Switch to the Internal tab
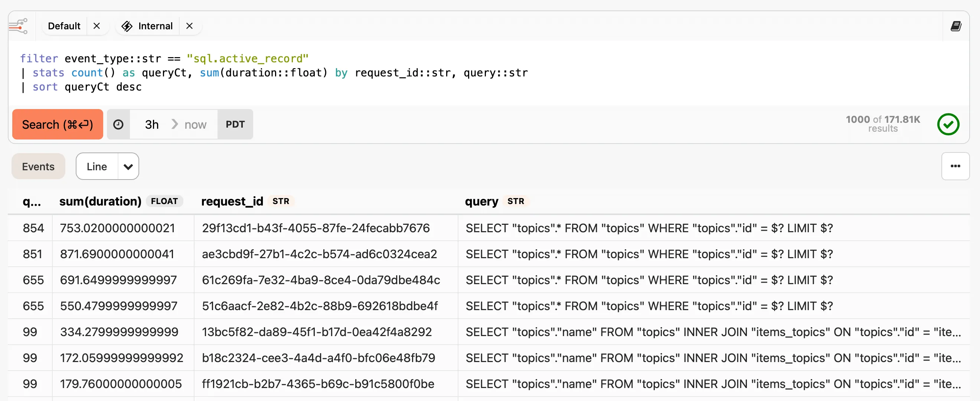 tap(156, 26)
